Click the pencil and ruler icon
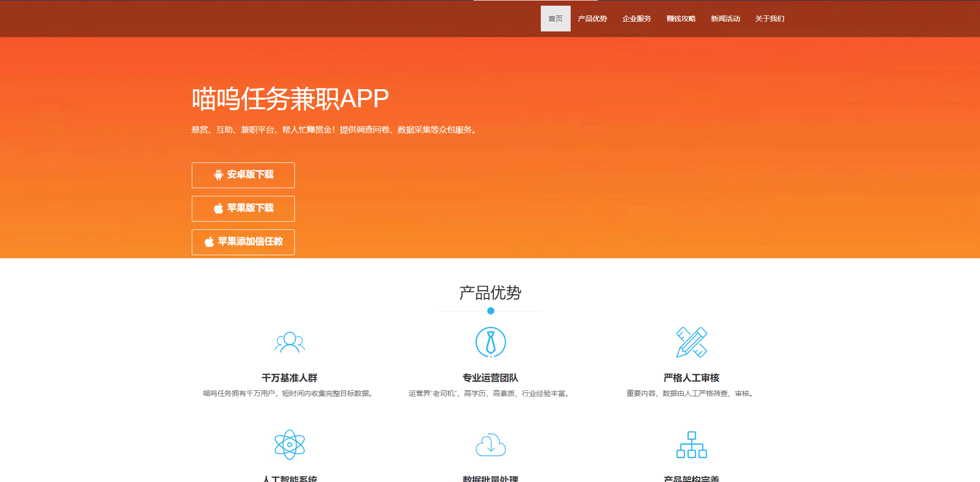Image resolution: width=980 pixels, height=482 pixels. [691, 342]
